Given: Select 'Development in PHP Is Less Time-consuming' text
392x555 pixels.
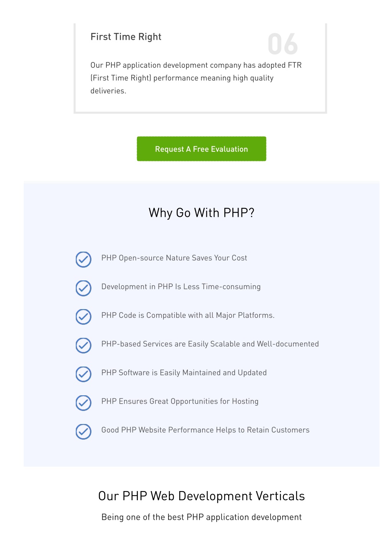Looking at the screenshot, I should click(181, 287).
